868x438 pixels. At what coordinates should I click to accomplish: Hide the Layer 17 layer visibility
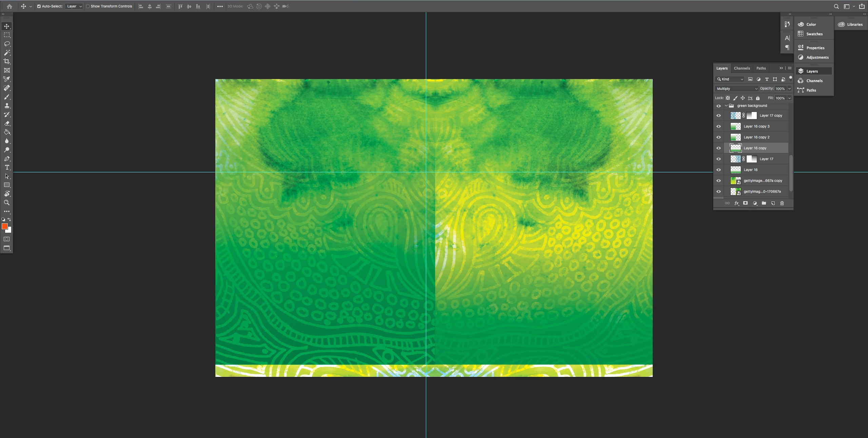pyautogui.click(x=718, y=159)
